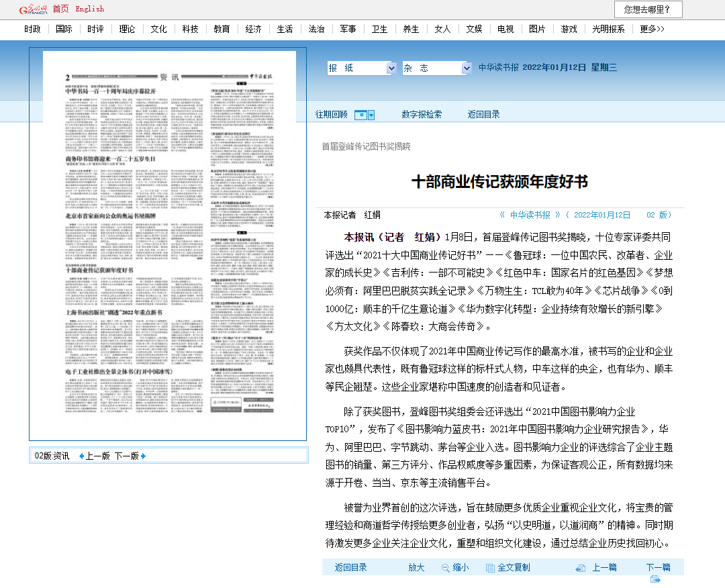Open the 法治 navigation item
The image size is (725, 588).
pyautogui.click(x=316, y=29)
